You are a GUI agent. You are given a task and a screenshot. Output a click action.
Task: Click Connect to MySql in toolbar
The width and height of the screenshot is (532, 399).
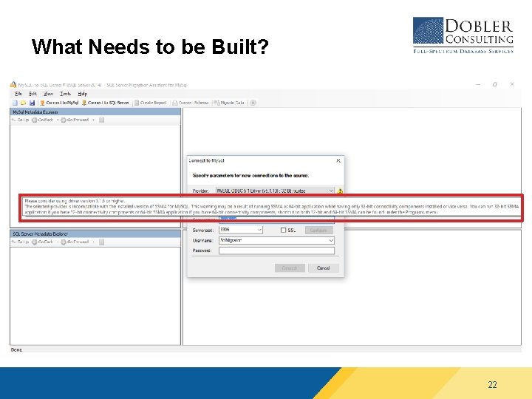point(59,103)
